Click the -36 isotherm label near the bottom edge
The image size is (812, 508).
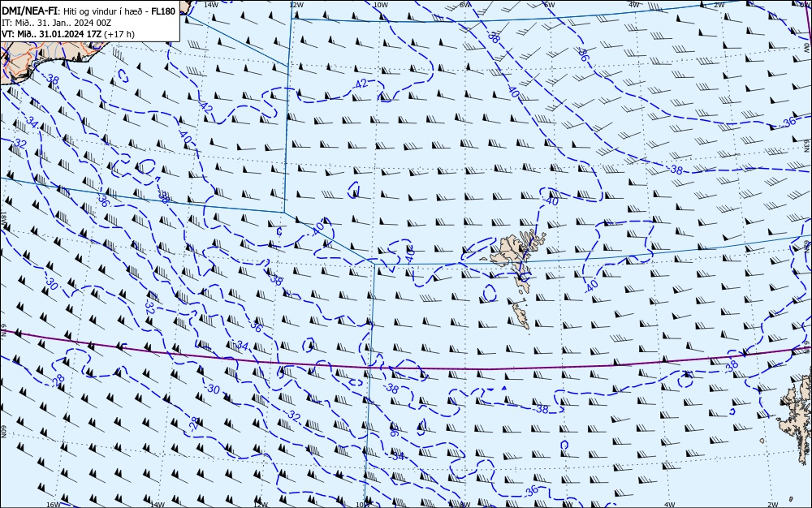pyautogui.click(x=530, y=490)
